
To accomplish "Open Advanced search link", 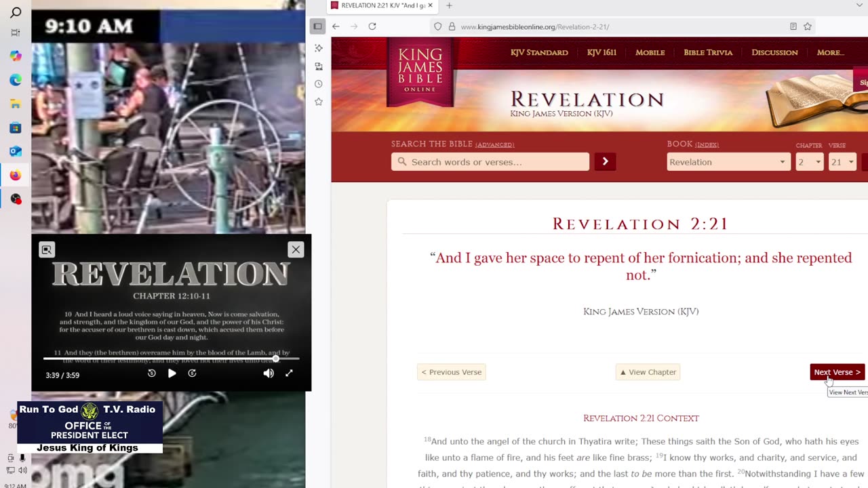I will [494, 145].
